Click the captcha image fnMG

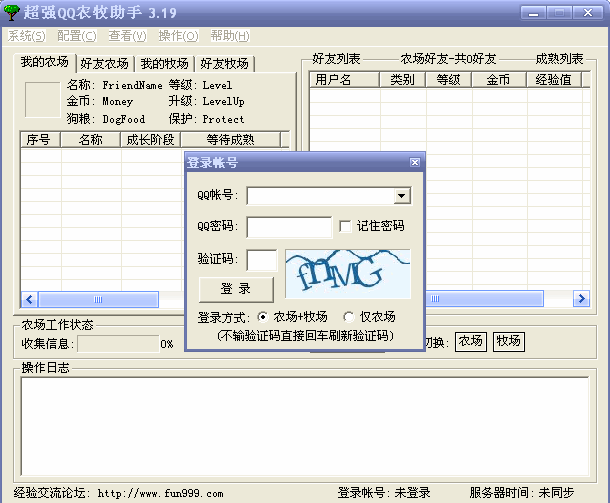(x=348, y=274)
